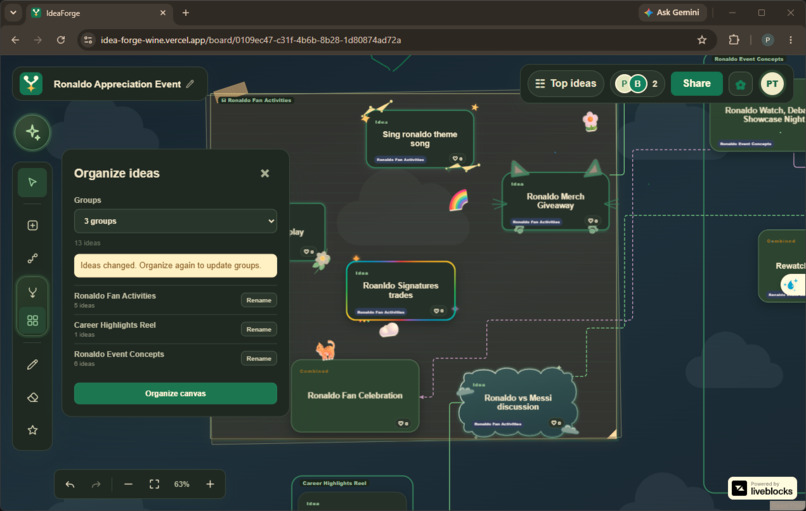The image size is (806, 511).
Task: Rename the Ronaldo Event Concepts group
Action: point(259,358)
